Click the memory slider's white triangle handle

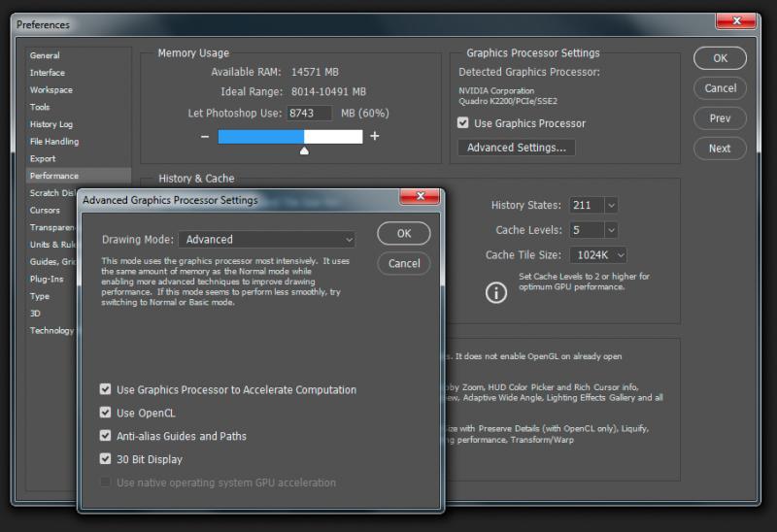point(304,150)
